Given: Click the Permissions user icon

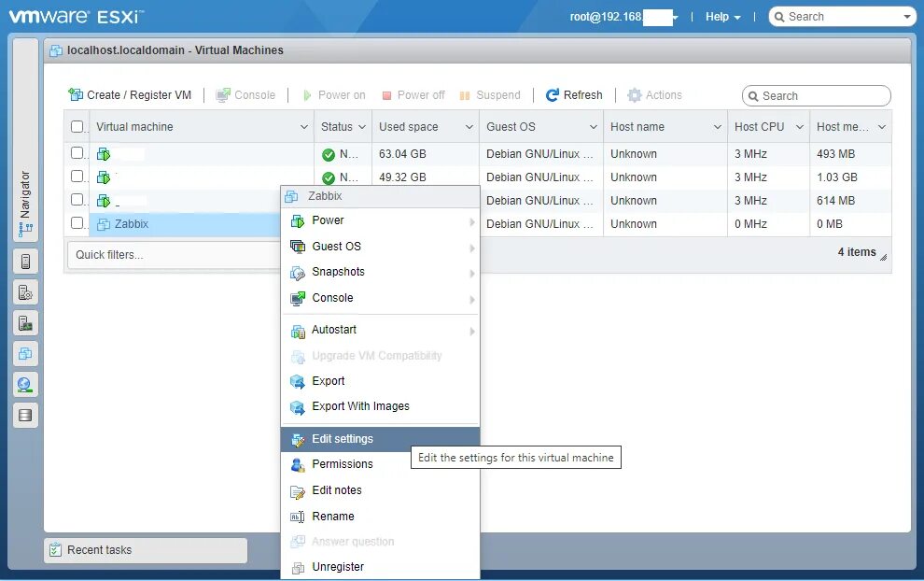Looking at the screenshot, I should click(x=298, y=465).
